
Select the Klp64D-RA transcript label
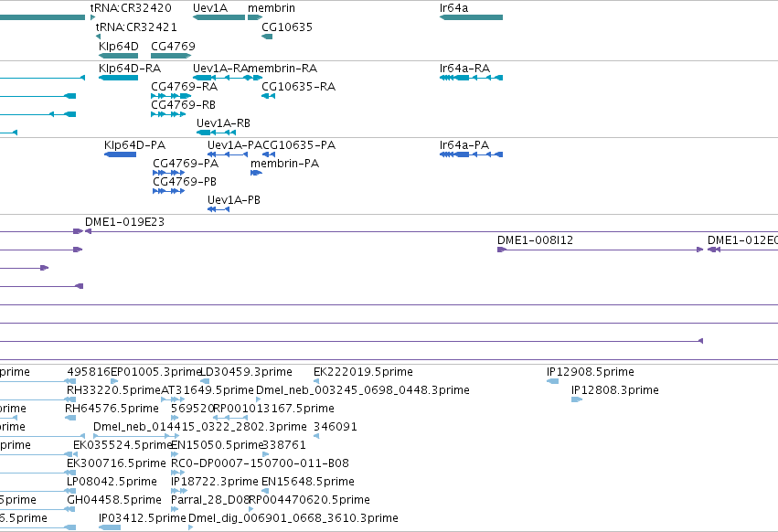click(x=130, y=68)
